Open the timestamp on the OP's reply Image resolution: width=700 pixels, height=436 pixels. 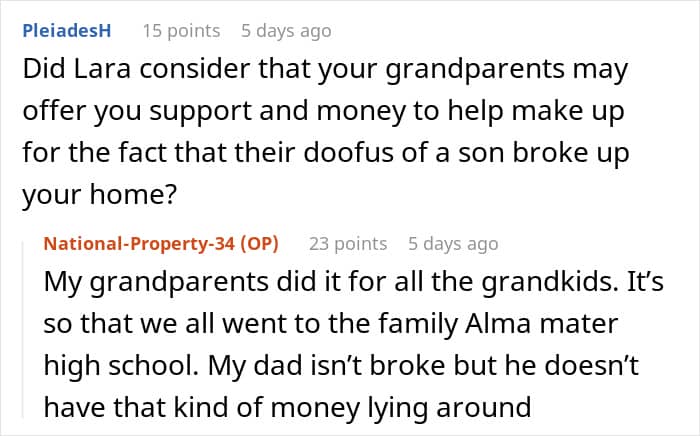tap(453, 243)
